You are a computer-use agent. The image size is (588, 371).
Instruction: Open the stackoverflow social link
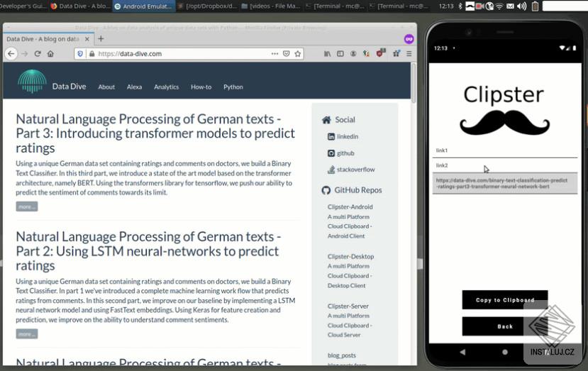pyautogui.click(x=355, y=170)
